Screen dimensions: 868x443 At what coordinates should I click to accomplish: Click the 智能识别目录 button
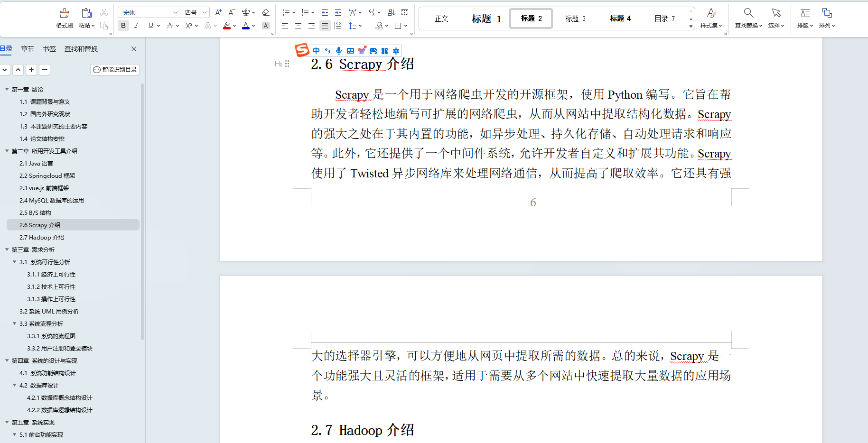point(115,70)
